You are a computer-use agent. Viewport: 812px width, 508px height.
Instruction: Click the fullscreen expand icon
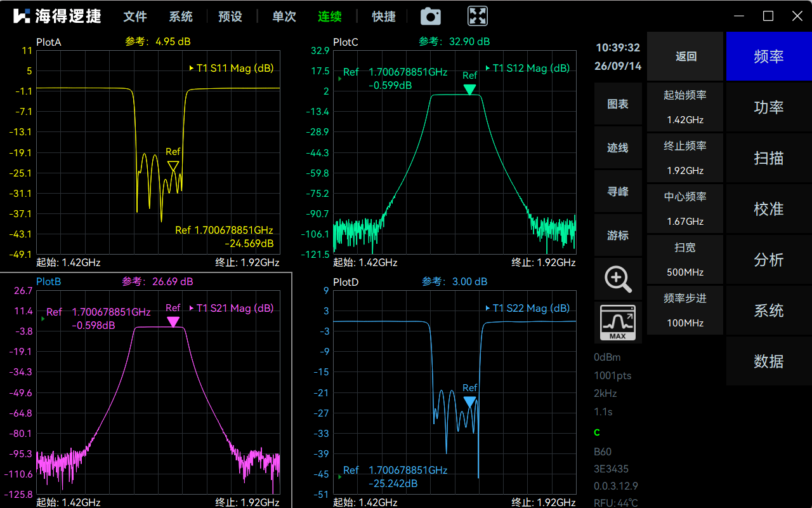click(x=478, y=16)
